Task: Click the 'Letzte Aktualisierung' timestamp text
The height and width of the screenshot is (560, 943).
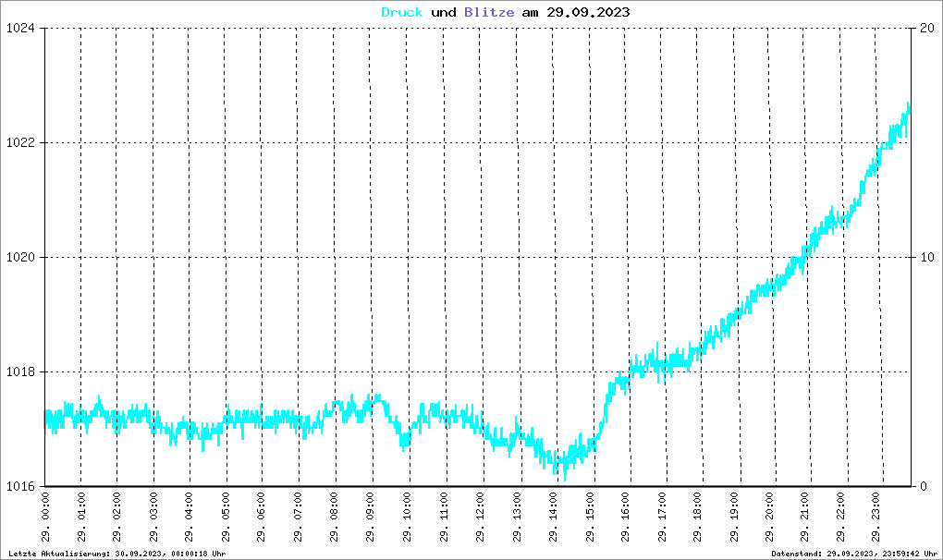Action: click(x=117, y=554)
